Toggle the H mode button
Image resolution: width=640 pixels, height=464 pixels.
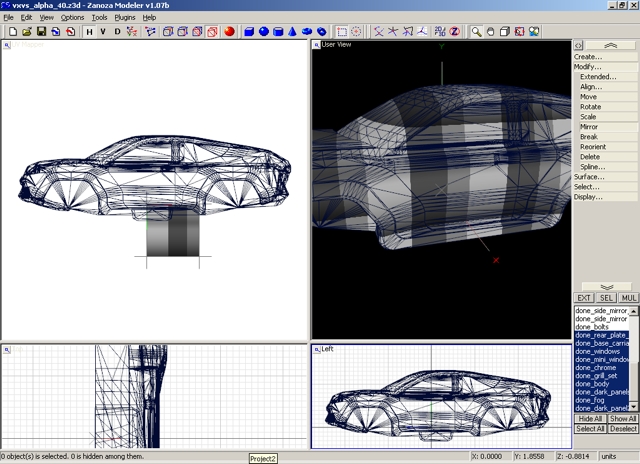click(x=89, y=32)
